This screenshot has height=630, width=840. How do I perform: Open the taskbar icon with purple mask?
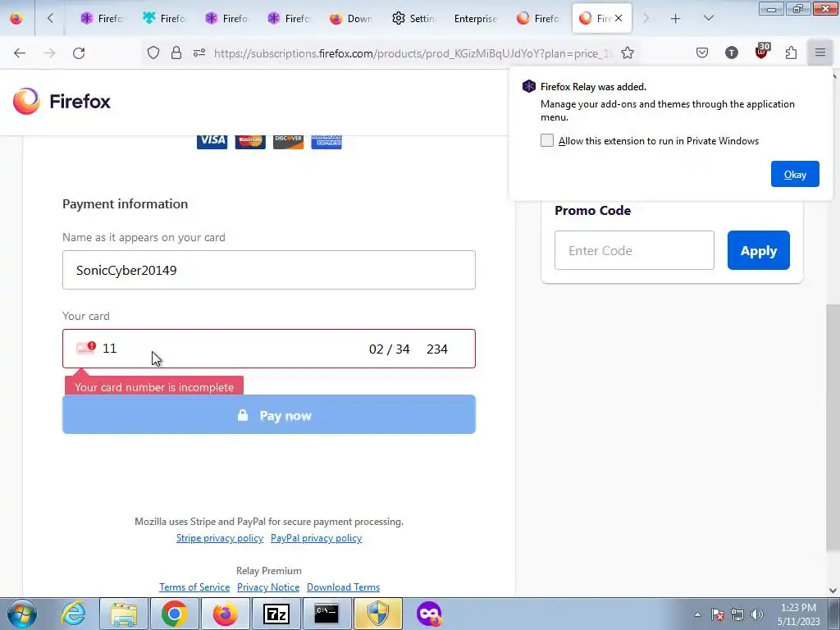[429, 614]
